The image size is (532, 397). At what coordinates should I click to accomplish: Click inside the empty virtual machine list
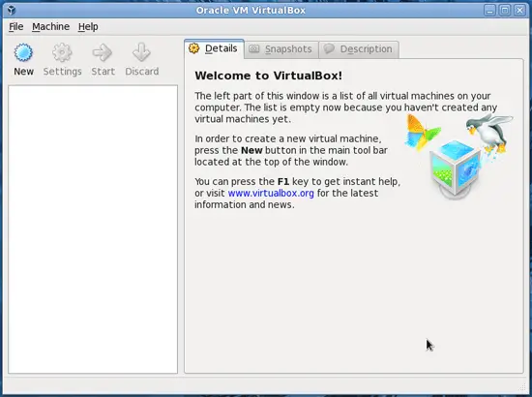93,229
